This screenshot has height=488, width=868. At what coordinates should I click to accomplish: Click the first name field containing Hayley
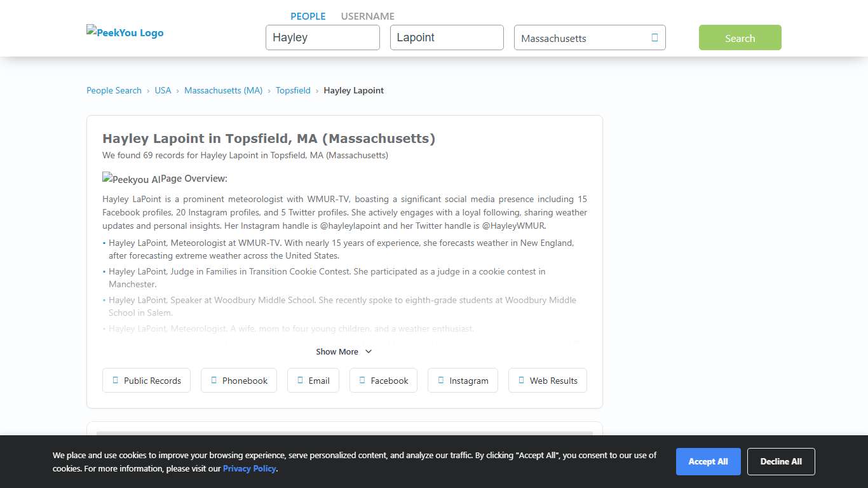(x=322, y=37)
